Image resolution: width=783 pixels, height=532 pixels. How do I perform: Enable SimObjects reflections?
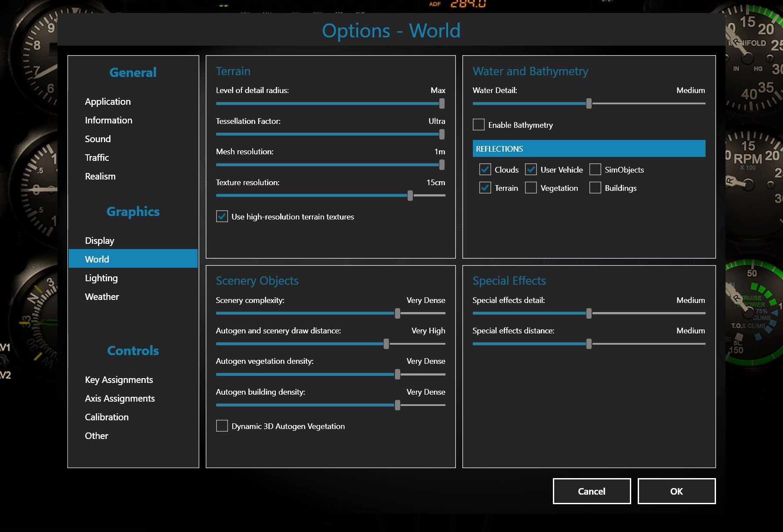pos(595,170)
